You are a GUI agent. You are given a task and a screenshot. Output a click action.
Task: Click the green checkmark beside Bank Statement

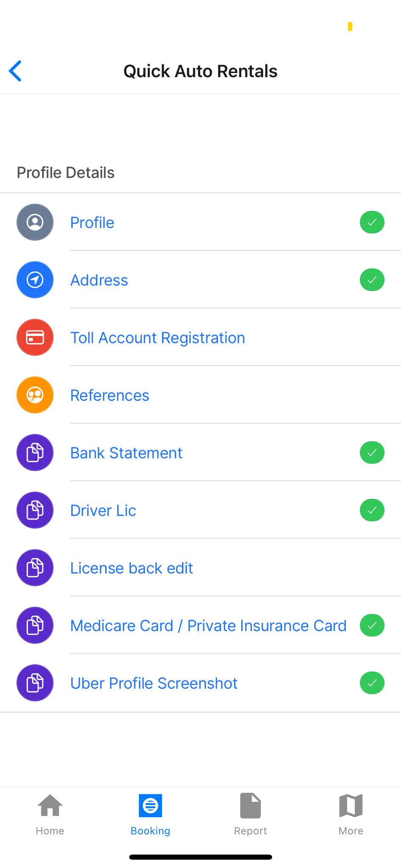372,453
